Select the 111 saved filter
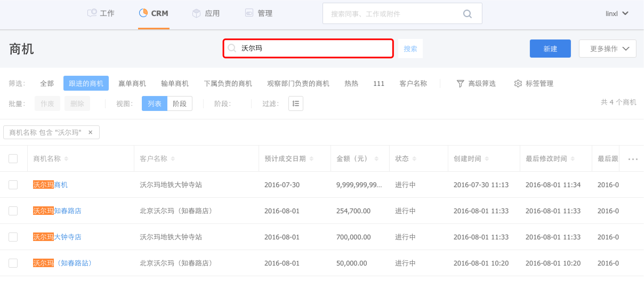The height and width of the screenshot is (305, 644). [379, 83]
